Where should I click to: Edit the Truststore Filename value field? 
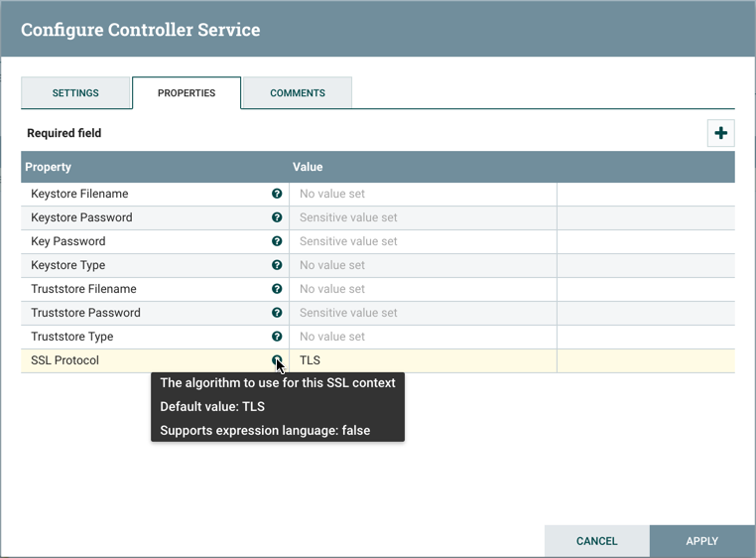pos(423,289)
